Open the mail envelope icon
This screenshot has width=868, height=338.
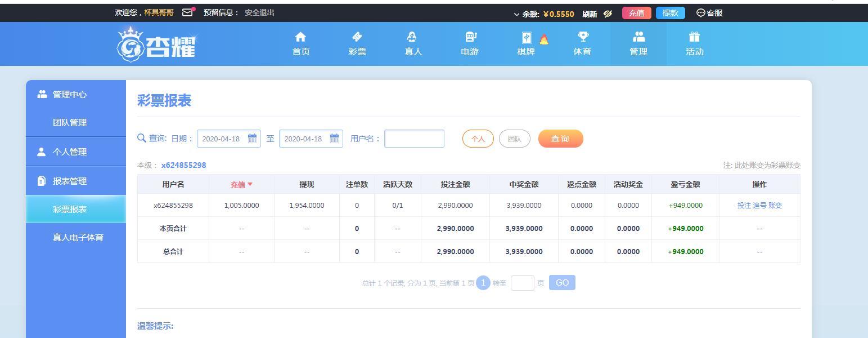click(x=187, y=12)
